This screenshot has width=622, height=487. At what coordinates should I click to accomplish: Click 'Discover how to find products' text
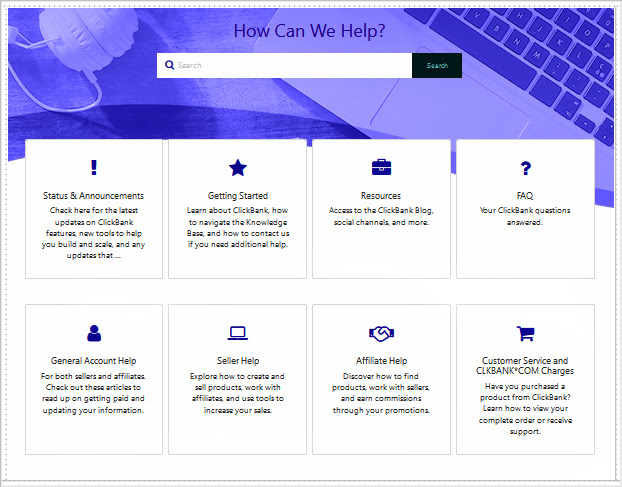tap(381, 393)
